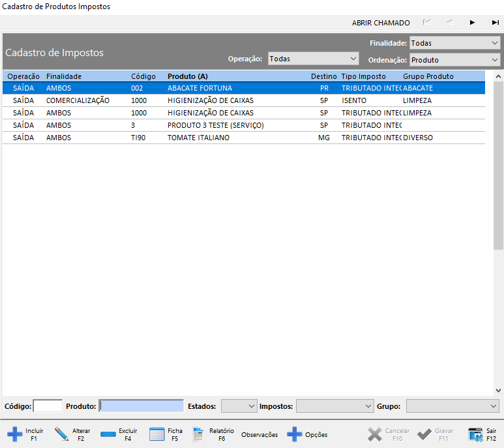This screenshot has height=448, width=504.
Task: Click the vertical scrollbar down arrow
Action: click(x=498, y=390)
